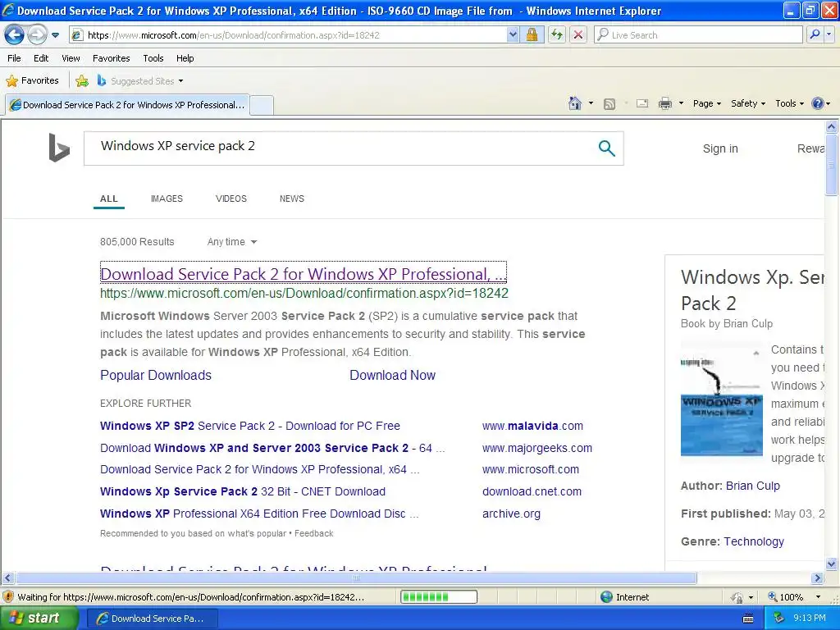
Task: Open the Download Service Pack 2 result title
Action: click(x=304, y=274)
